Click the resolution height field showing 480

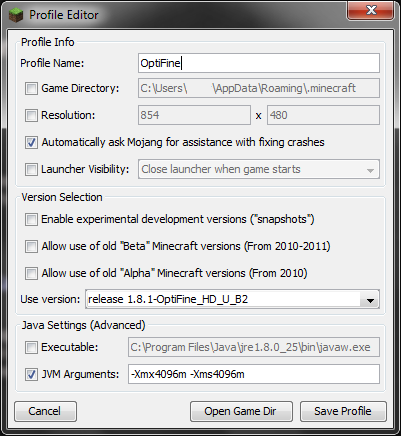click(x=323, y=115)
